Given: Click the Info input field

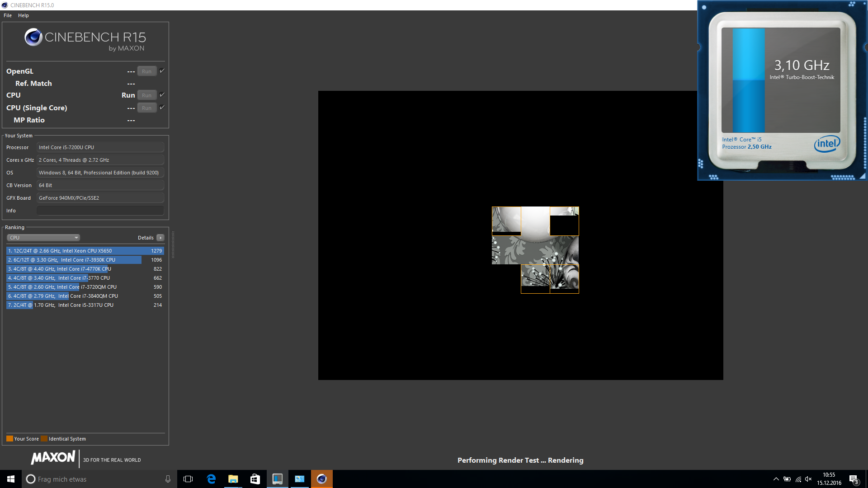Looking at the screenshot, I should coord(100,211).
